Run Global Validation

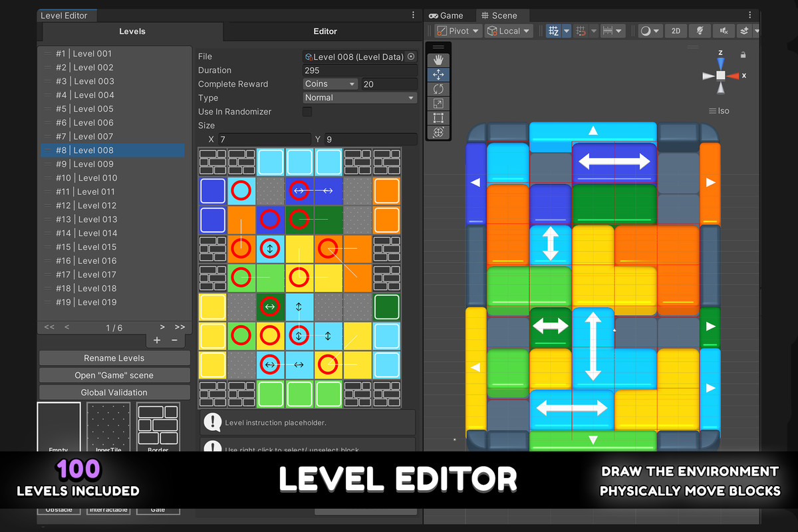114,392
